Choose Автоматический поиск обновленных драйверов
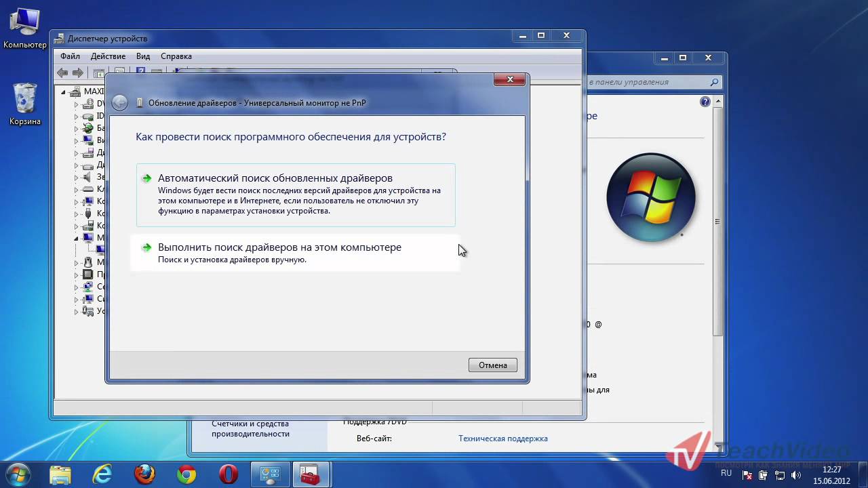 click(x=296, y=195)
